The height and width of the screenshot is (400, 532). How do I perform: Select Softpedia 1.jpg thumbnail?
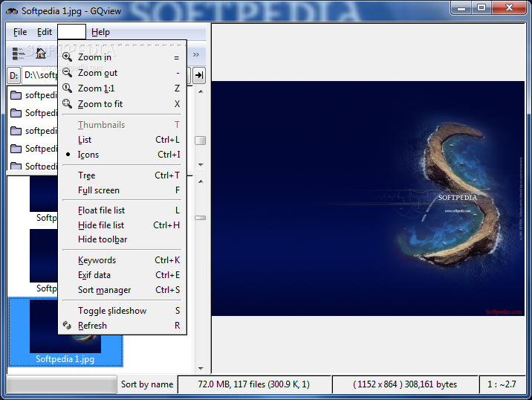65,332
